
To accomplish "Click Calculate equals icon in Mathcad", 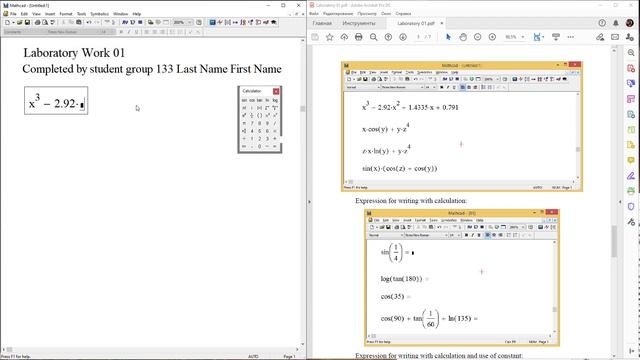I will click(140, 22).
